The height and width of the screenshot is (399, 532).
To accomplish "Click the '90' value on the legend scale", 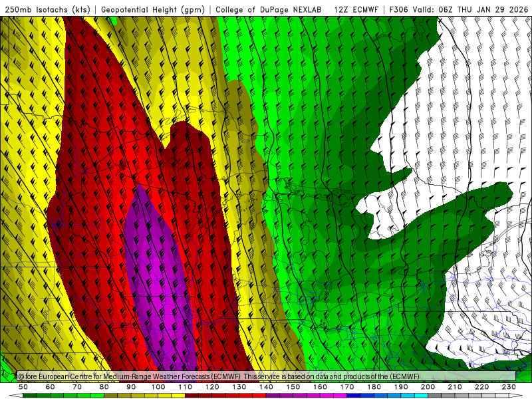I will coord(131,387).
